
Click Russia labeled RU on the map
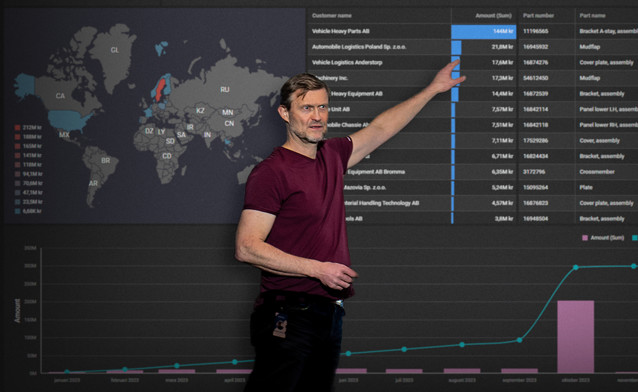[225, 90]
